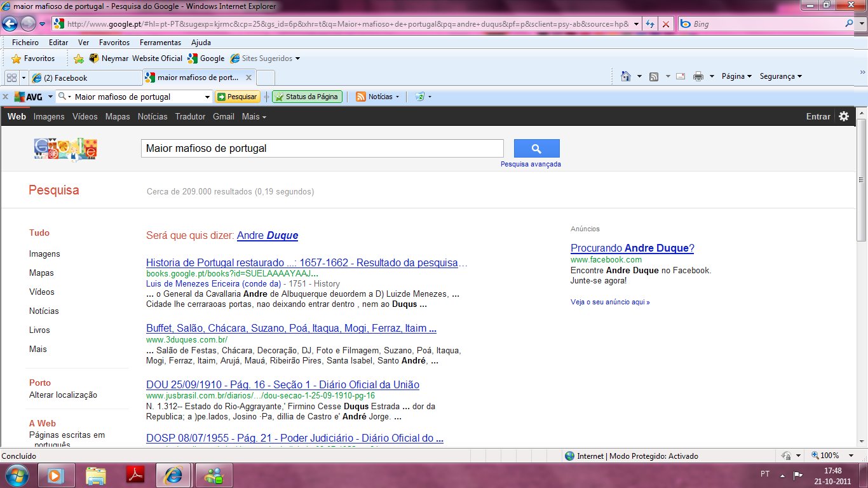Expand the Página dropdown menu
Viewport: 868px width, 488px height.
coord(736,76)
